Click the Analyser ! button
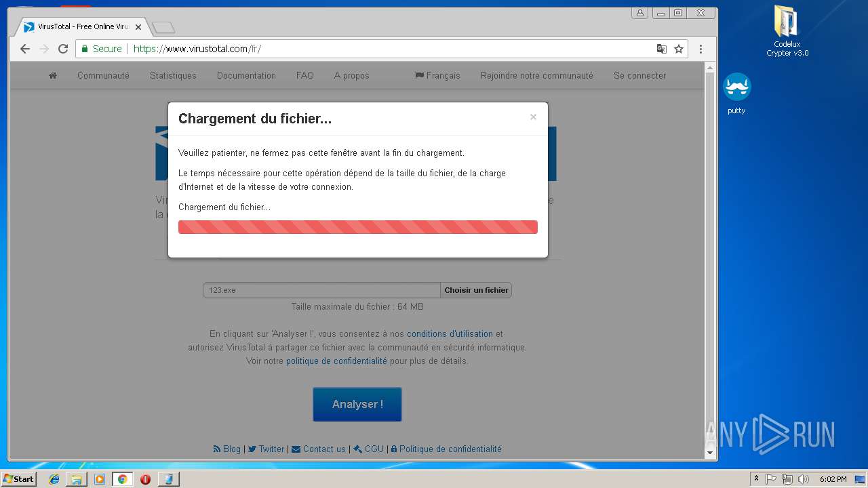Screen dimensions: 868x488 click(x=357, y=405)
